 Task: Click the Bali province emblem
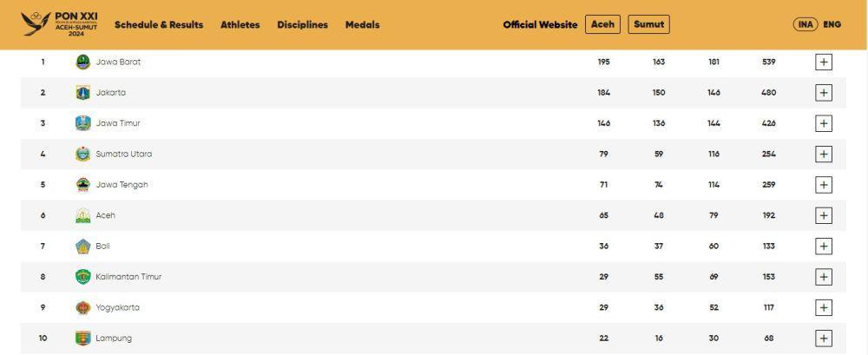click(x=83, y=246)
